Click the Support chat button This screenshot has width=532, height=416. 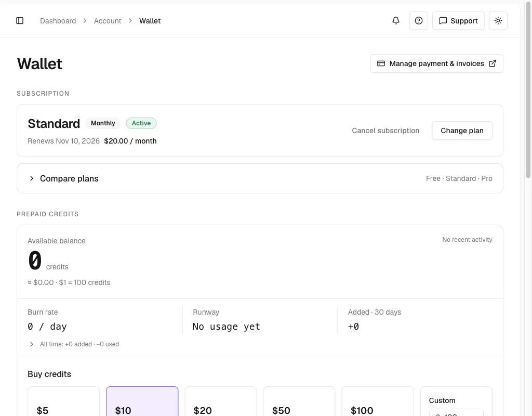[x=458, y=21]
